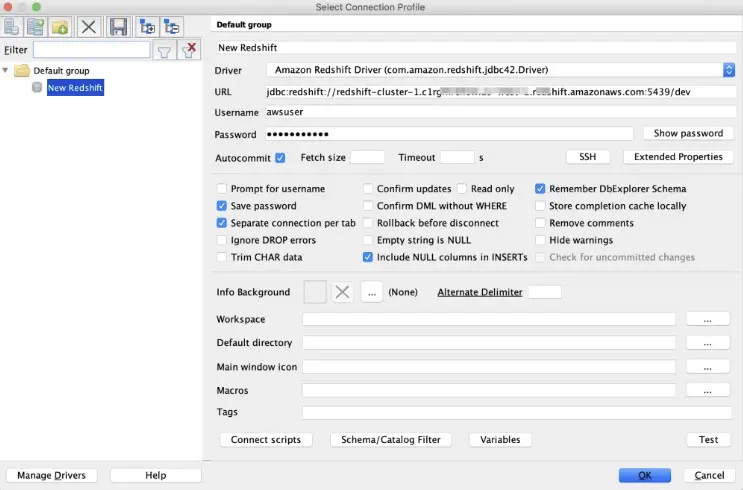Image resolution: width=743 pixels, height=490 pixels.
Task: Collapse the Default group tree node
Action: [x=5, y=70]
